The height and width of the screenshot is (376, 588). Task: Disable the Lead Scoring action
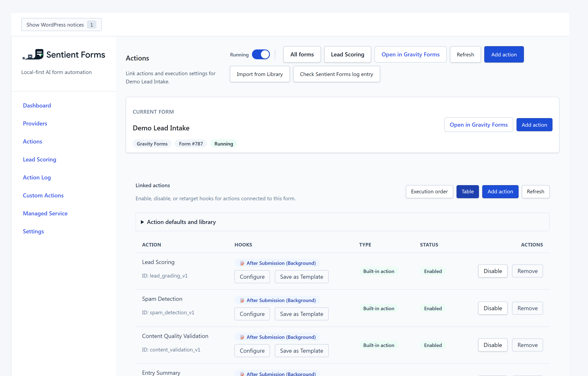click(492, 271)
